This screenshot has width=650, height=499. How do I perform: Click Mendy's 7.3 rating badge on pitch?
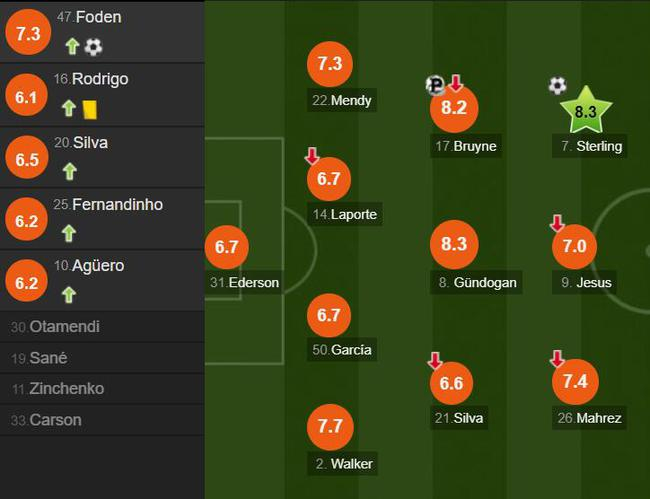tap(330, 64)
